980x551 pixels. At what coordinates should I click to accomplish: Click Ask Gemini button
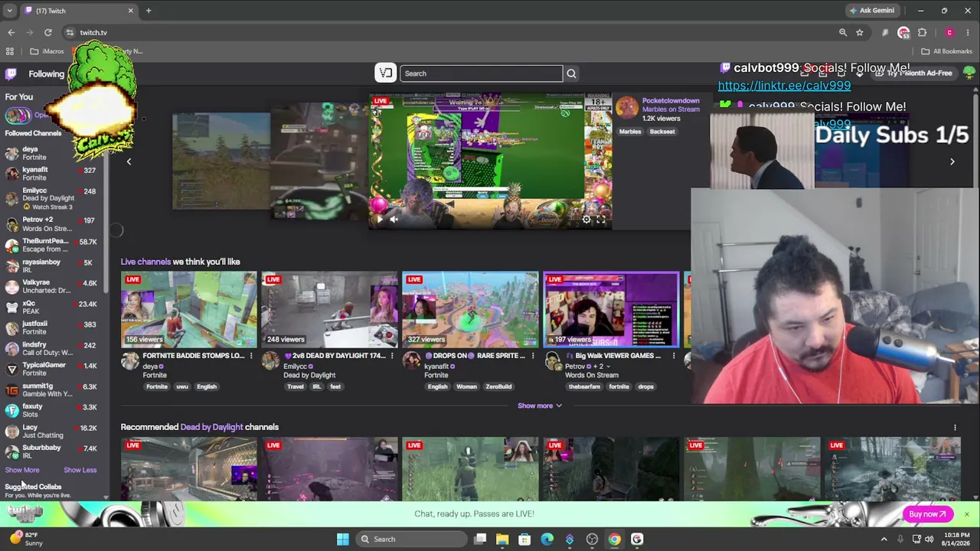pos(871,11)
